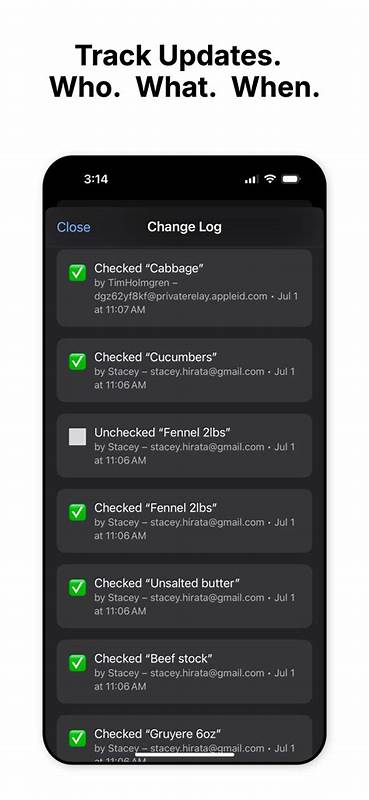369x800 pixels.
Task: Click the green checkmark beside Checked "Beef stock"
Action: point(78,663)
